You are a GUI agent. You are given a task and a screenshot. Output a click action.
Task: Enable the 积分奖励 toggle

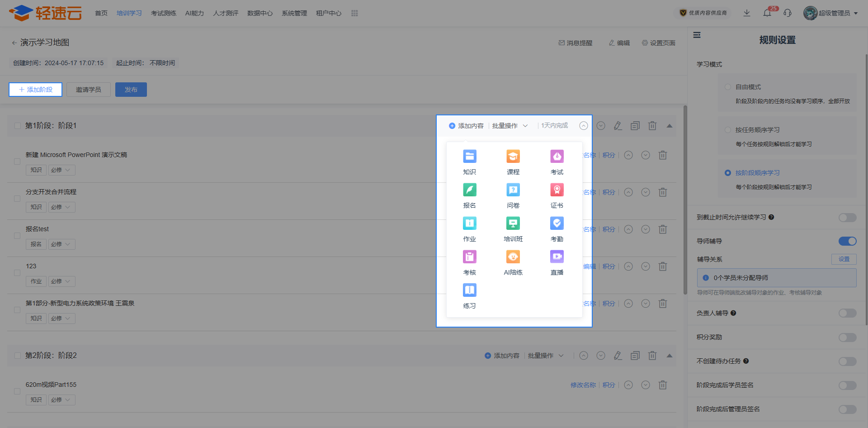point(847,338)
